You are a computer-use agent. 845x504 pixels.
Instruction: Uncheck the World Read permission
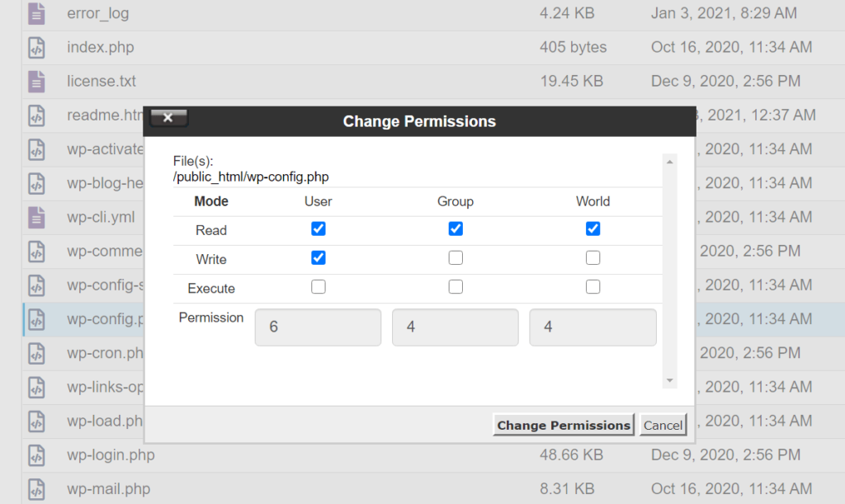point(592,230)
